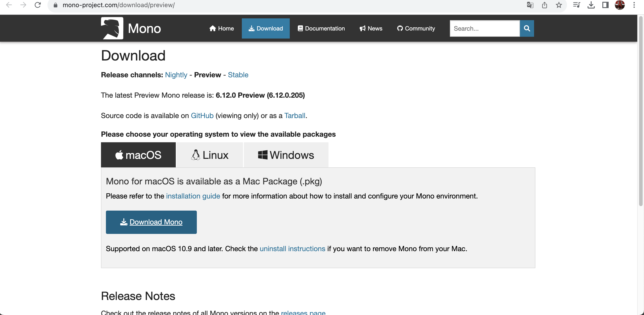The height and width of the screenshot is (315, 644).
Task: Switch to Stable release channel
Action: (x=238, y=75)
